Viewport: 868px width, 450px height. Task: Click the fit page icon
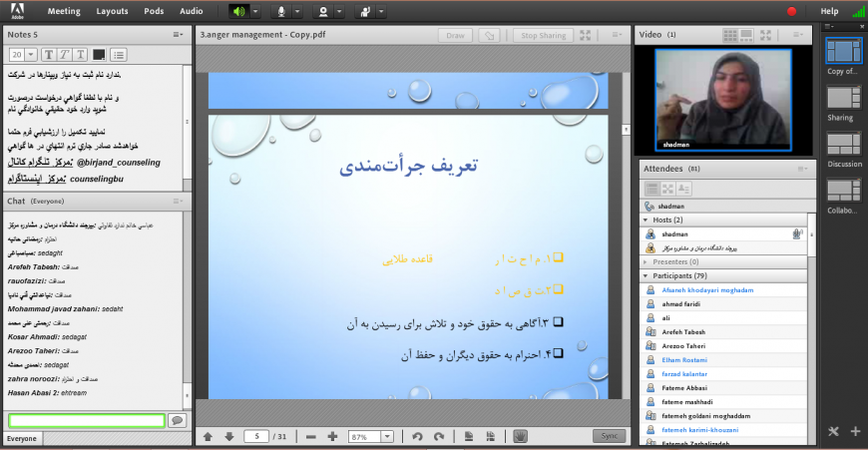(469, 437)
